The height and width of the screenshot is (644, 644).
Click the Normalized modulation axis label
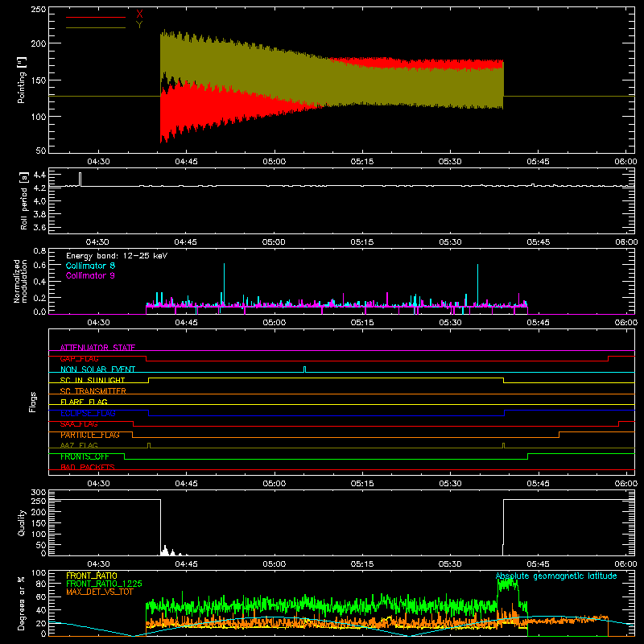(x=20, y=281)
